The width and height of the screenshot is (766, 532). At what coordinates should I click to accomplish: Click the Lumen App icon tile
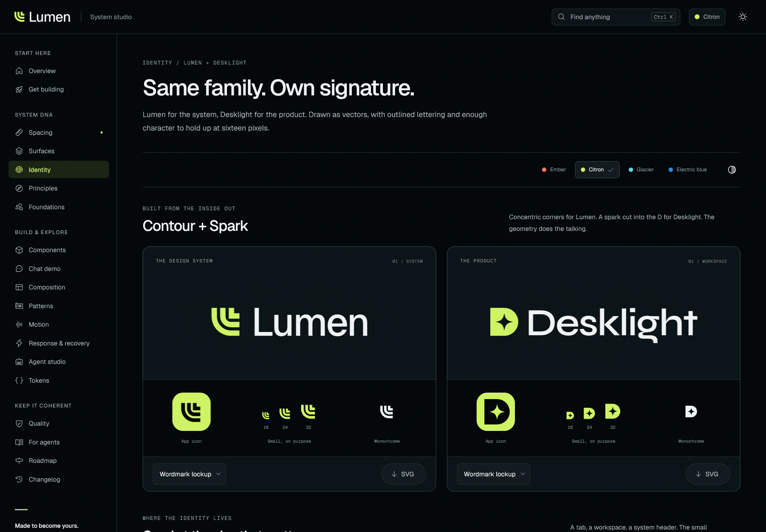click(191, 412)
